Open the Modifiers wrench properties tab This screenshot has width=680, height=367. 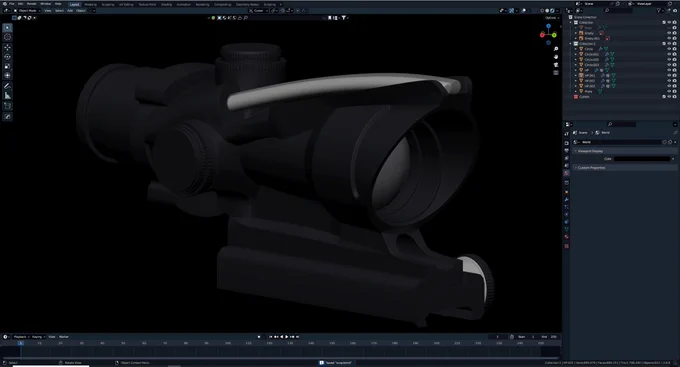point(566,200)
